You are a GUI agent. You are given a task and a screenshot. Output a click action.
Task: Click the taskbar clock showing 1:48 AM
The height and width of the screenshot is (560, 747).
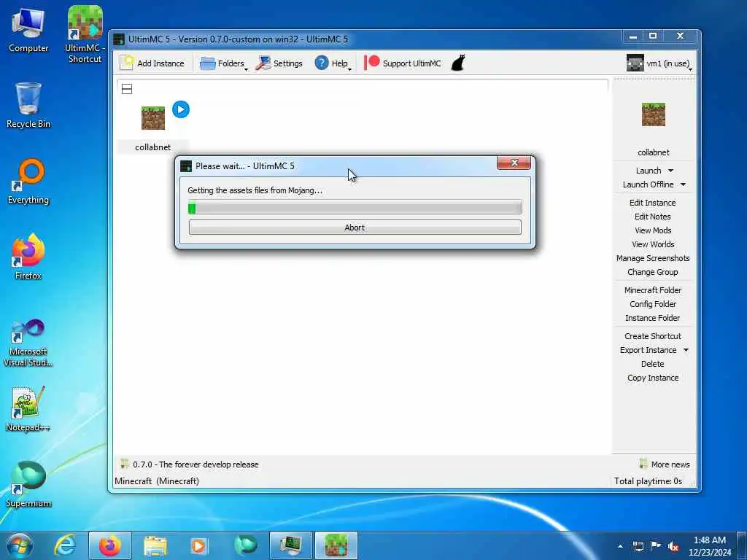[709, 546]
